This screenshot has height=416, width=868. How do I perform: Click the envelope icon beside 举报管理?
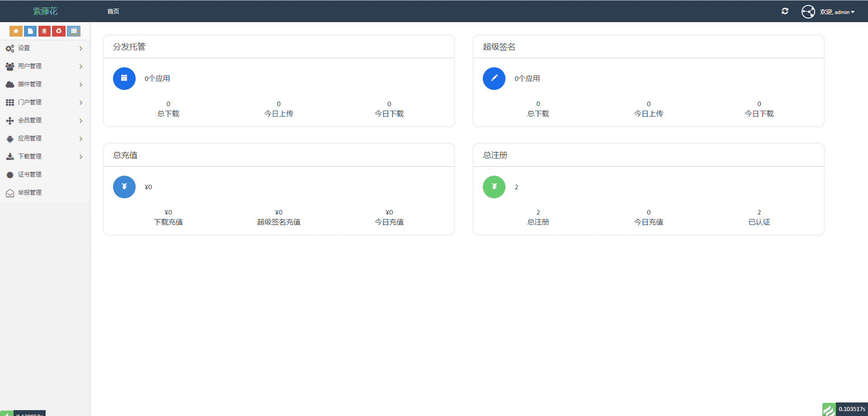(10, 193)
